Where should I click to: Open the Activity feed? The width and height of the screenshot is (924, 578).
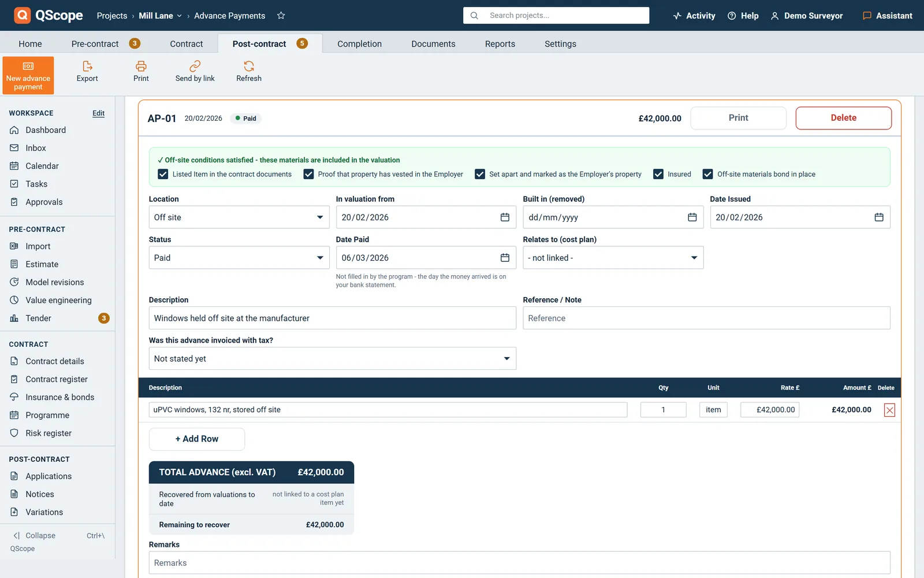click(x=694, y=16)
